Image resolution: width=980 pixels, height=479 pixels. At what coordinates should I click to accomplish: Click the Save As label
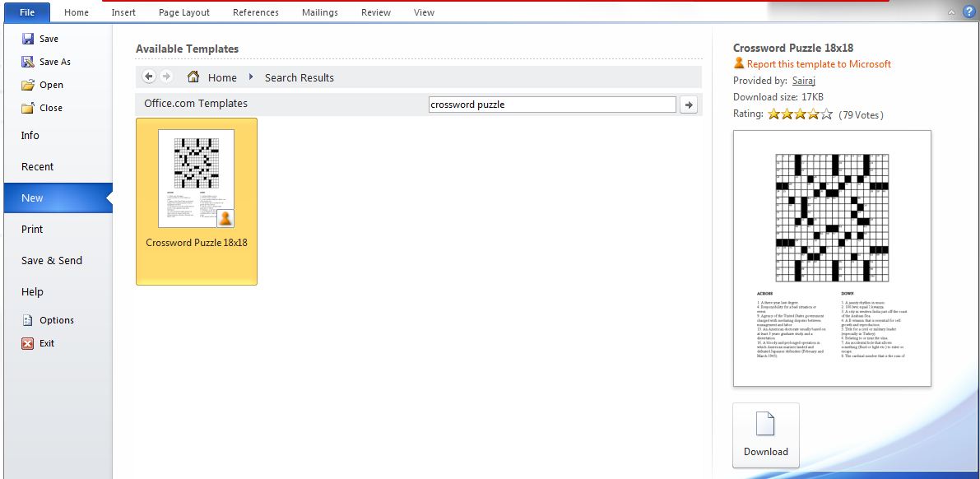pos(55,62)
